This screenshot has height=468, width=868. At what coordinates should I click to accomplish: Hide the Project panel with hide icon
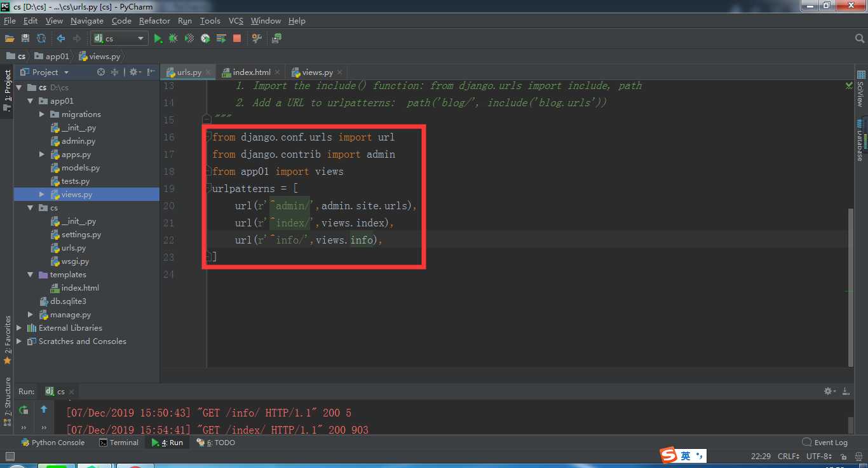(151, 72)
